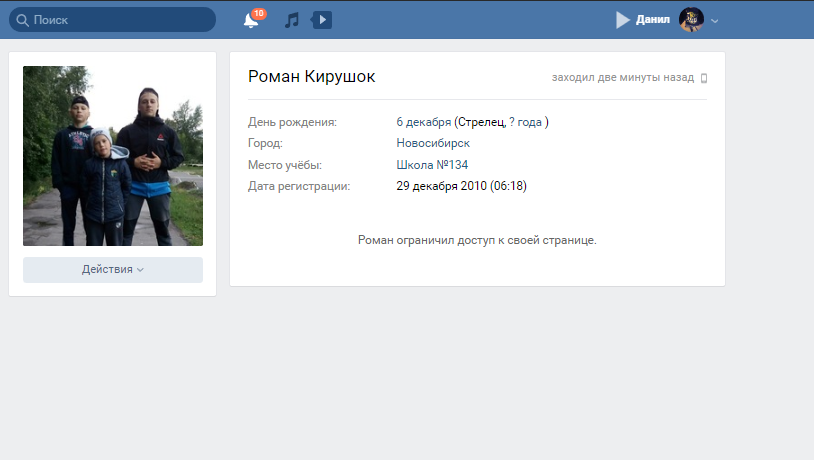Open the school link Школа №134
This screenshot has width=814, height=460.
point(432,165)
